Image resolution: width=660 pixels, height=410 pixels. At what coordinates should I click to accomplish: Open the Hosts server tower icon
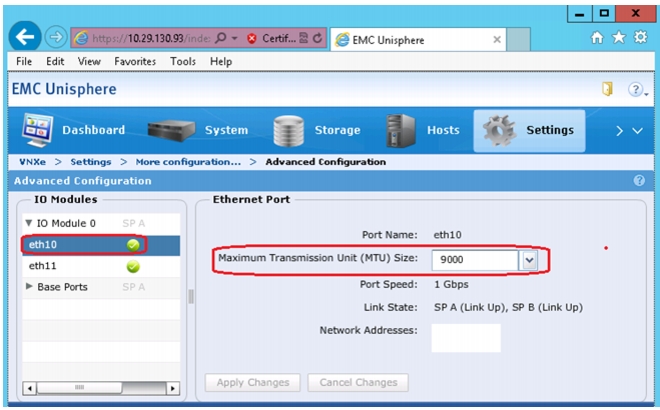click(400, 130)
